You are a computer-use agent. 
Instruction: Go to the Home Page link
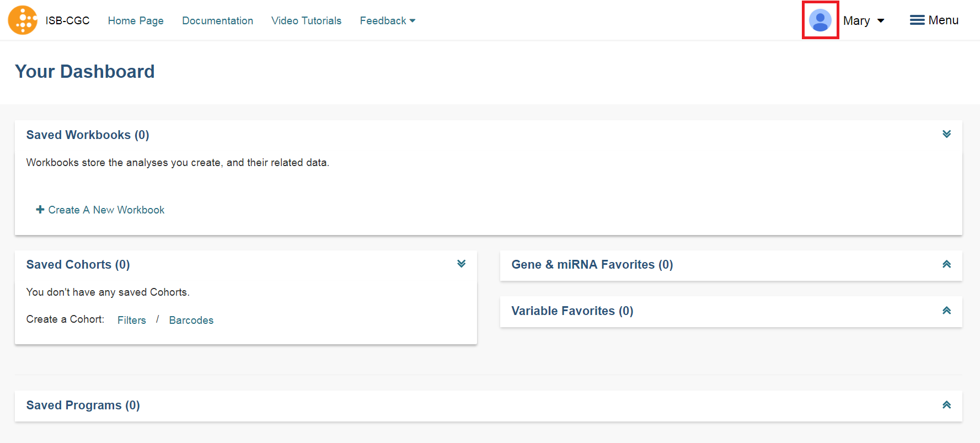click(x=136, y=20)
